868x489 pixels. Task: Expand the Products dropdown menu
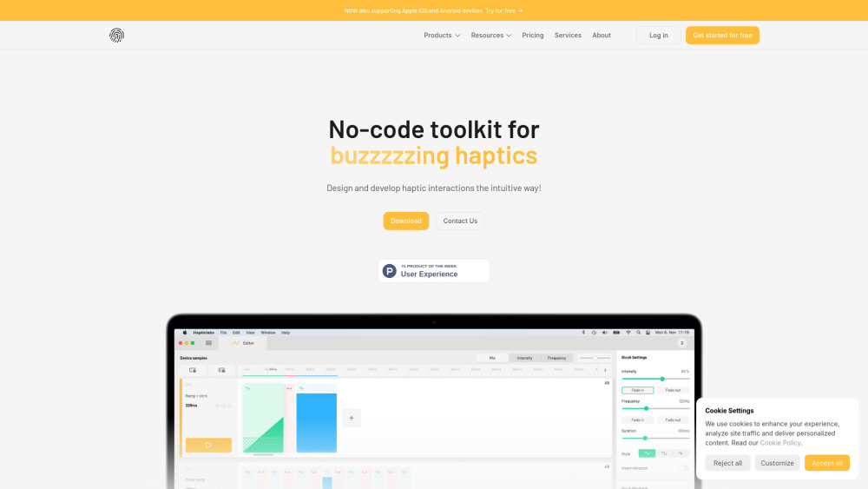[442, 36]
